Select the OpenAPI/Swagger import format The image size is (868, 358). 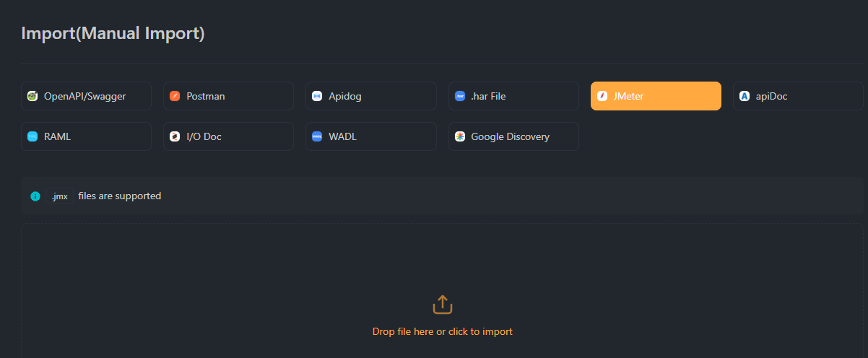click(x=86, y=96)
